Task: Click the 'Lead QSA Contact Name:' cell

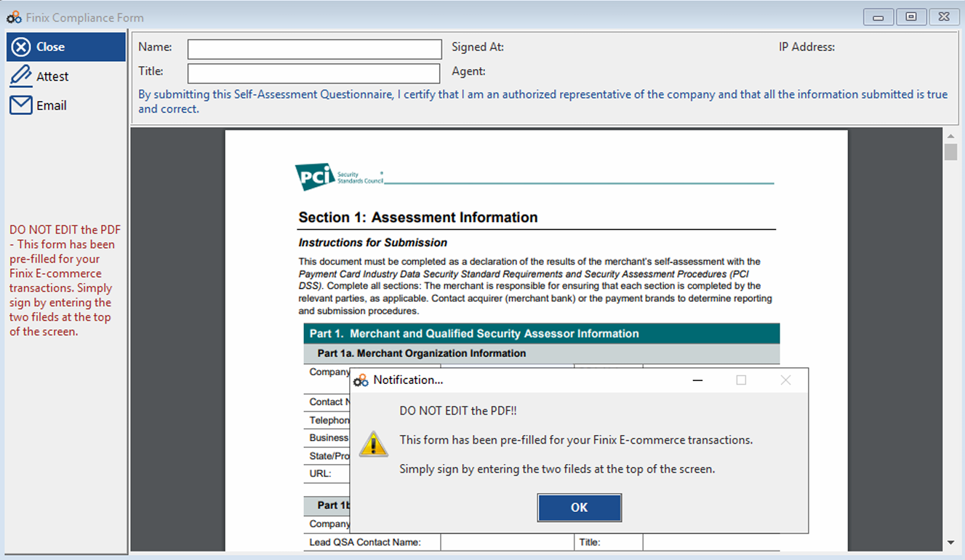Action: (372, 542)
